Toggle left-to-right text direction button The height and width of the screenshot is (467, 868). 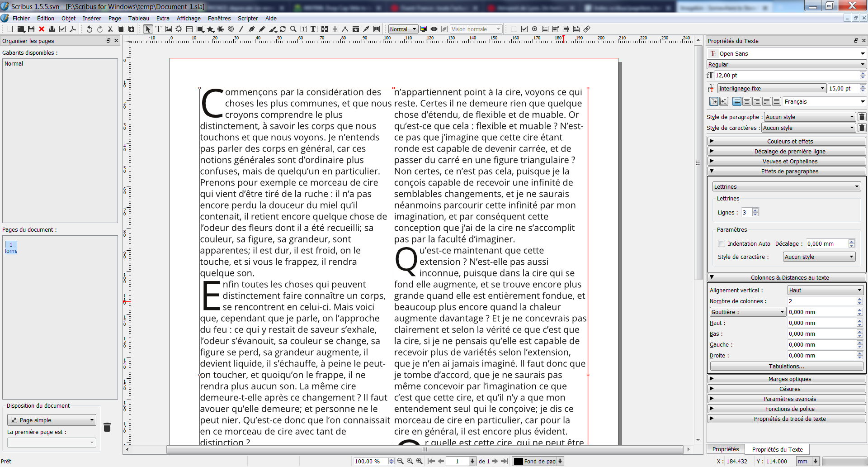[714, 101]
